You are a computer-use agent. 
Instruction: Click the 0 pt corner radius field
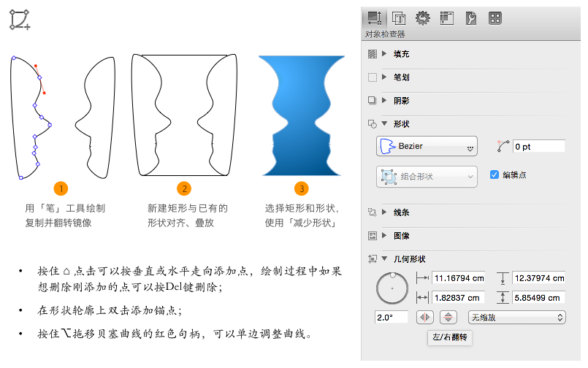point(538,147)
